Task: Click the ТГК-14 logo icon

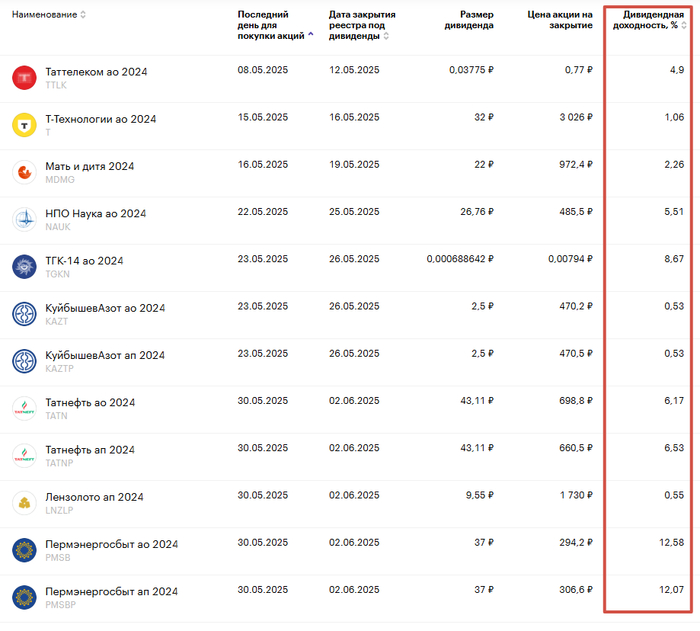Action: (x=24, y=267)
